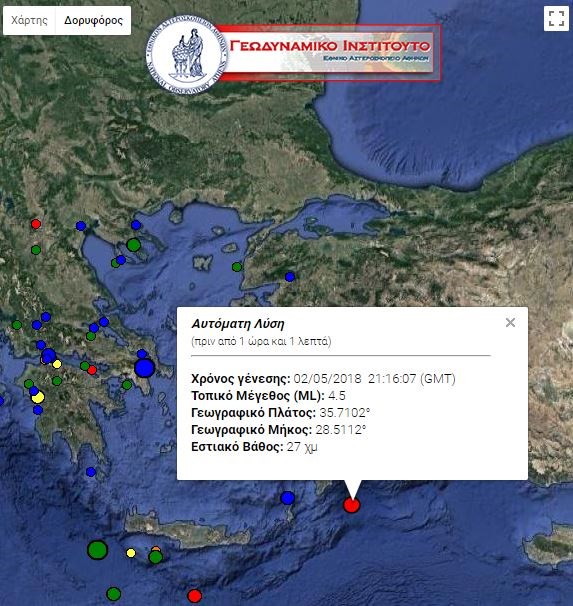Click the 'πριν από 1 ώρα και 1 λεπτά' text

pos(261,342)
